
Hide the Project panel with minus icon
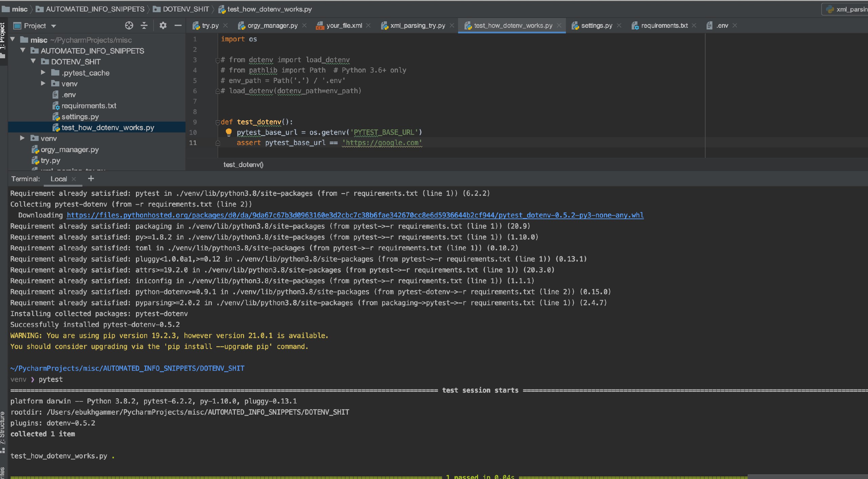point(178,25)
